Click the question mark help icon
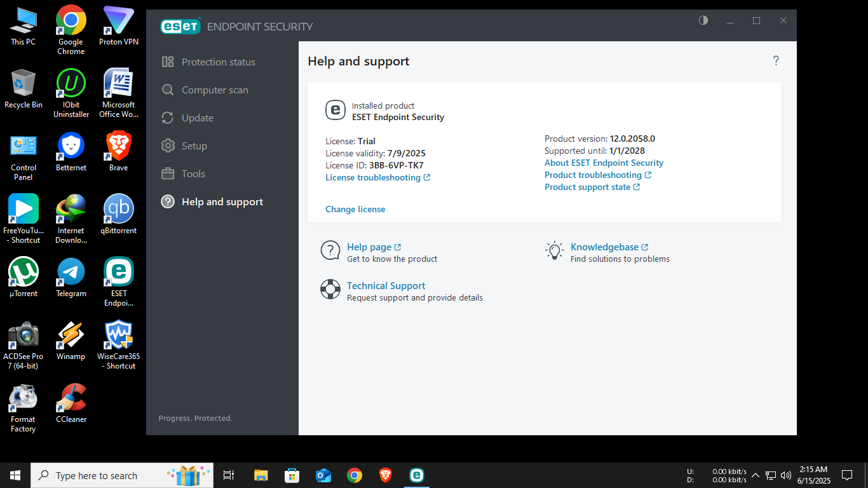This screenshot has width=868, height=488. click(x=776, y=61)
